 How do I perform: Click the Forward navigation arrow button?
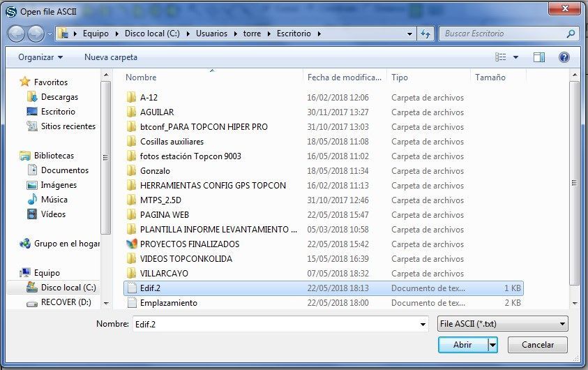(36, 34)
